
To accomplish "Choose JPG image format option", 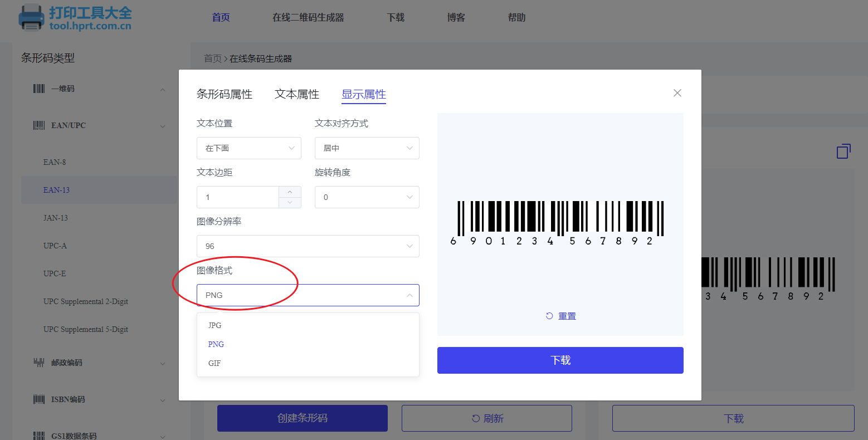I will 308,325.
